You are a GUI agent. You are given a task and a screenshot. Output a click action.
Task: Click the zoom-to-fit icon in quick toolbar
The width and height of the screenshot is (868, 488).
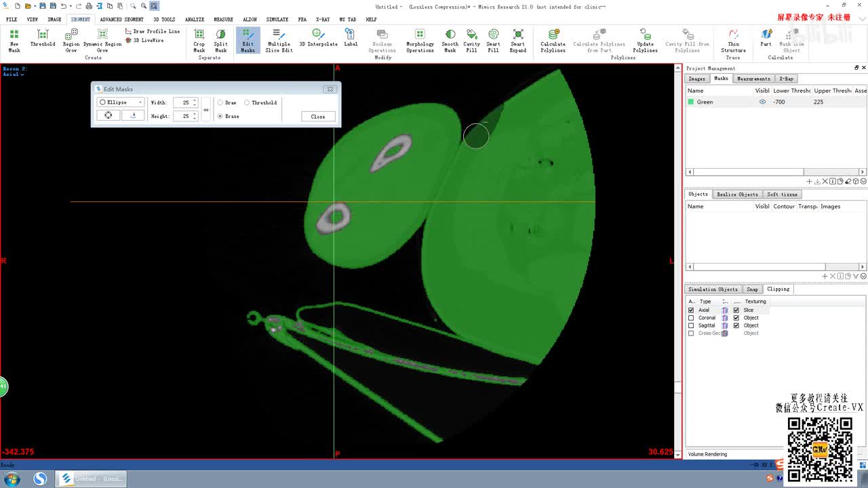154,6
